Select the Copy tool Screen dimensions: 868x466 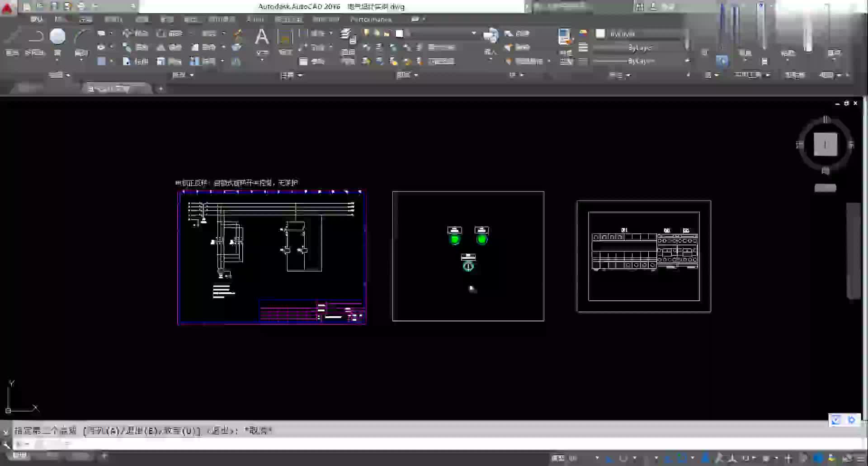(x=135, y=48)
